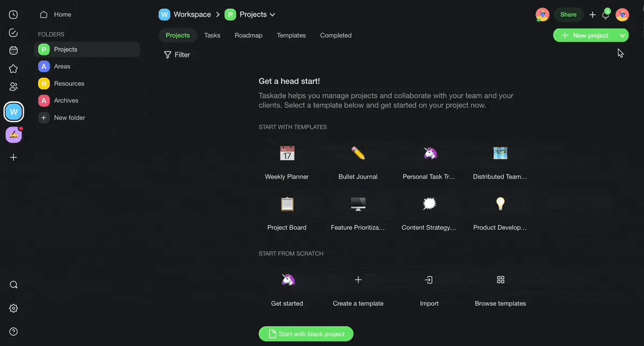Click Start with blank project button

coord(306,334)
